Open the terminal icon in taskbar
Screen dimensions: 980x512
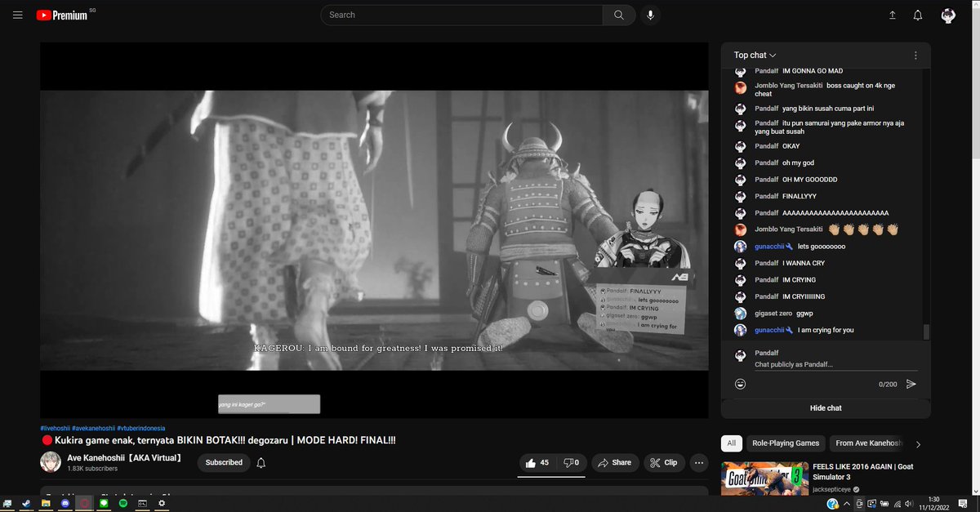click(x=142, y=504)
